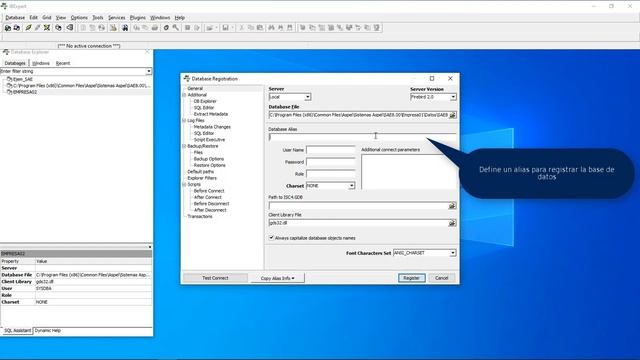Select General in the registration tree
This screenshot has height=360, width=640.
click(x=195, y=89)
